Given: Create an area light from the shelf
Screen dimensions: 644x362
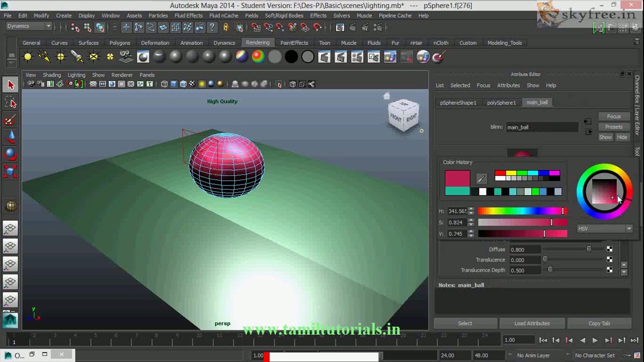Looking at the screenshot, I should pyautogui.click(x=94, y=57).
